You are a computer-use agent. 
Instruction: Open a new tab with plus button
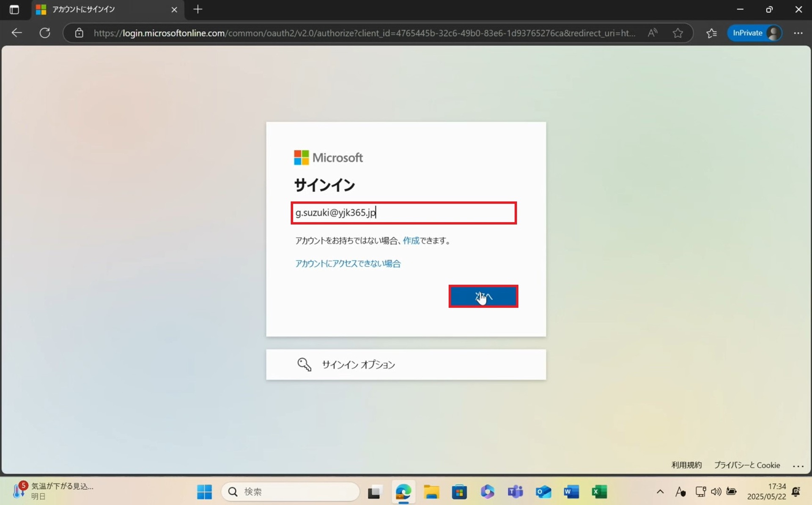[x=198, y=9]
